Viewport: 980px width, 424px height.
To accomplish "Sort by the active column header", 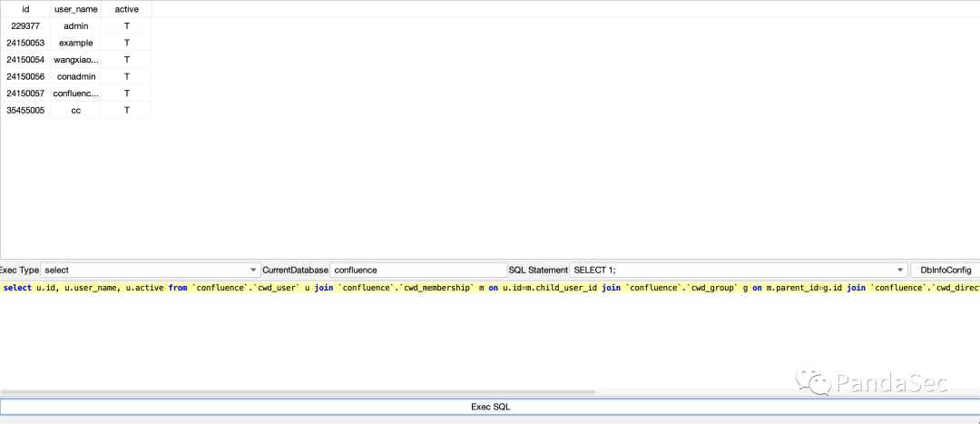I will tap(126, 9).
